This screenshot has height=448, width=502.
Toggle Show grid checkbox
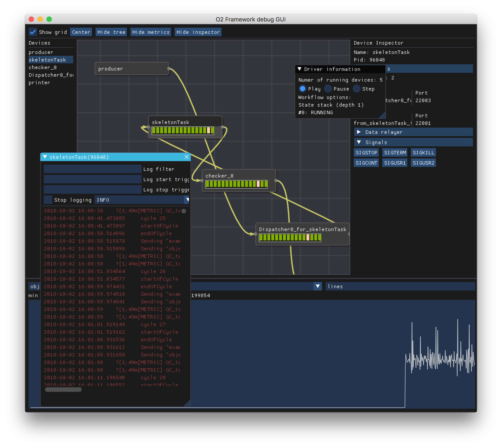(33, 32)
